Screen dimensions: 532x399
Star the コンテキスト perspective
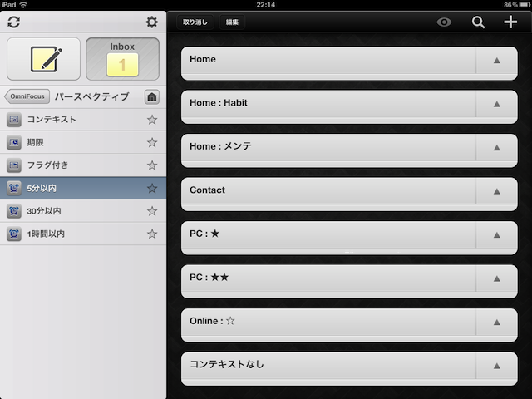click(x=152, y=120)
